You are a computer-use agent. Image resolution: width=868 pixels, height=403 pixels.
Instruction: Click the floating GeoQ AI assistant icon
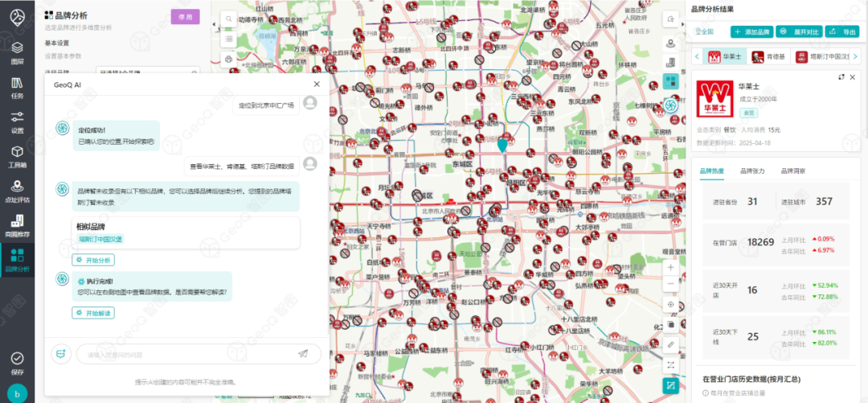point(670,106)
